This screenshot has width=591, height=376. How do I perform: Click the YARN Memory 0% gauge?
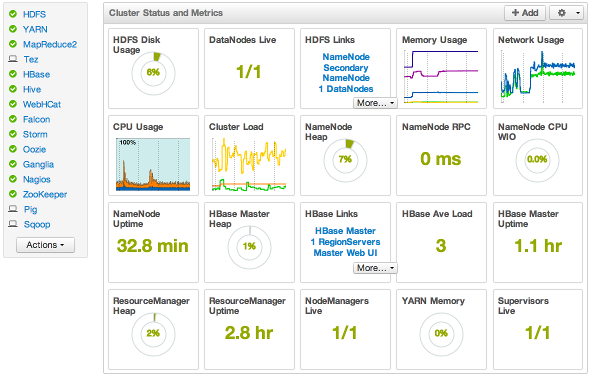[x=441, y=334]
